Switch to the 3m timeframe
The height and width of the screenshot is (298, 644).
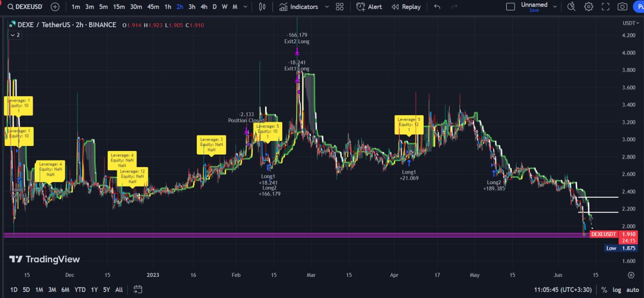click(90, 7)
